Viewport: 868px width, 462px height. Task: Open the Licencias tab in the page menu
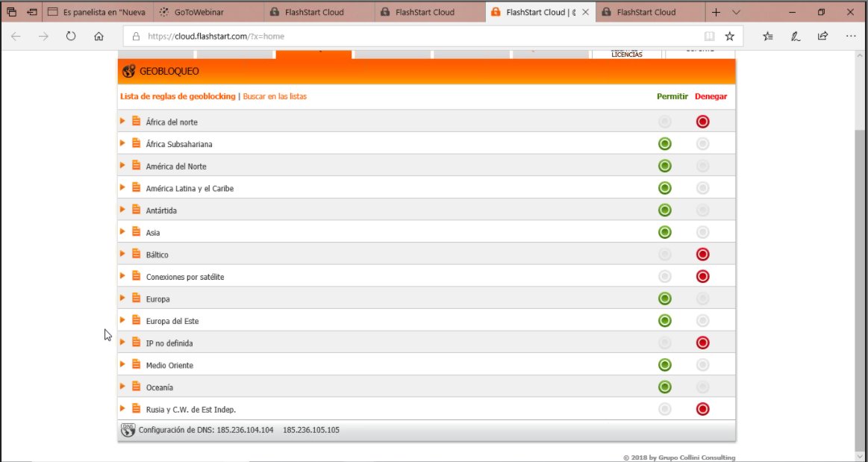pyautogui.click(x=627, y=54)
